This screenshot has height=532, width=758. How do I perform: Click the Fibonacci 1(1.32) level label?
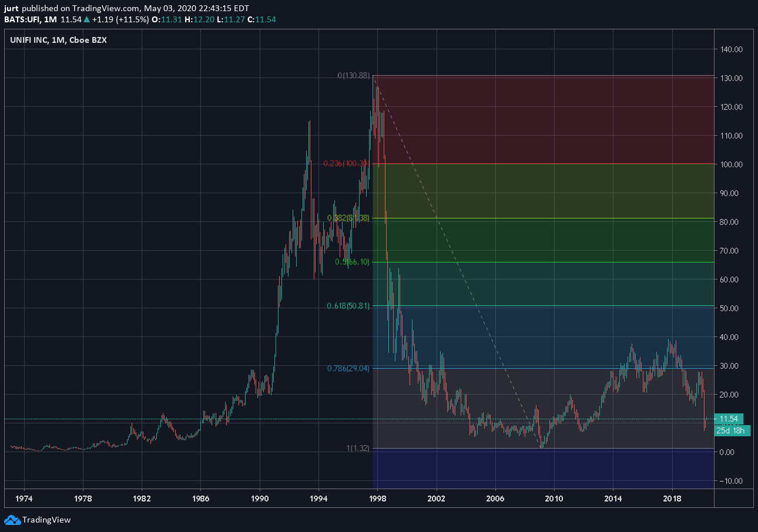click(358, 448)
